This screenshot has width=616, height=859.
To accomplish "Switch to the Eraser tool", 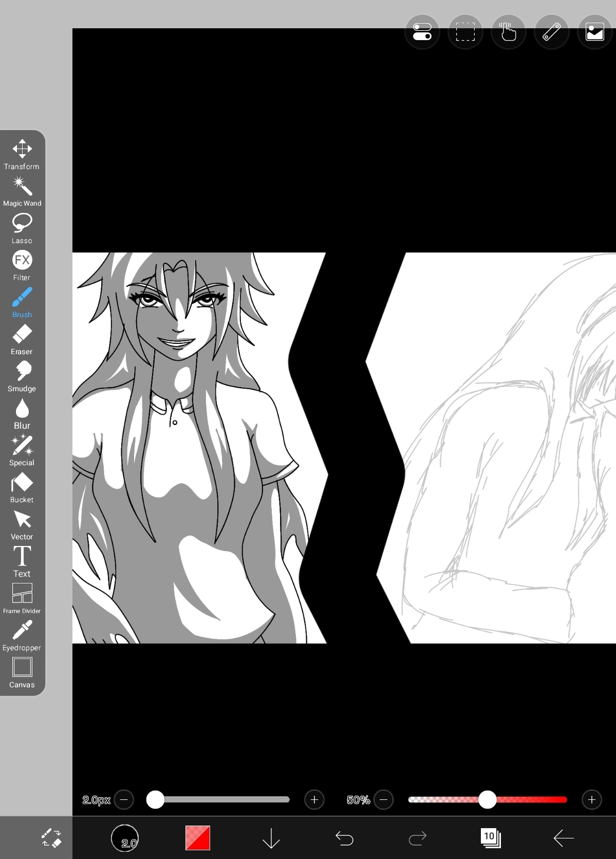I will coord(22,339).
